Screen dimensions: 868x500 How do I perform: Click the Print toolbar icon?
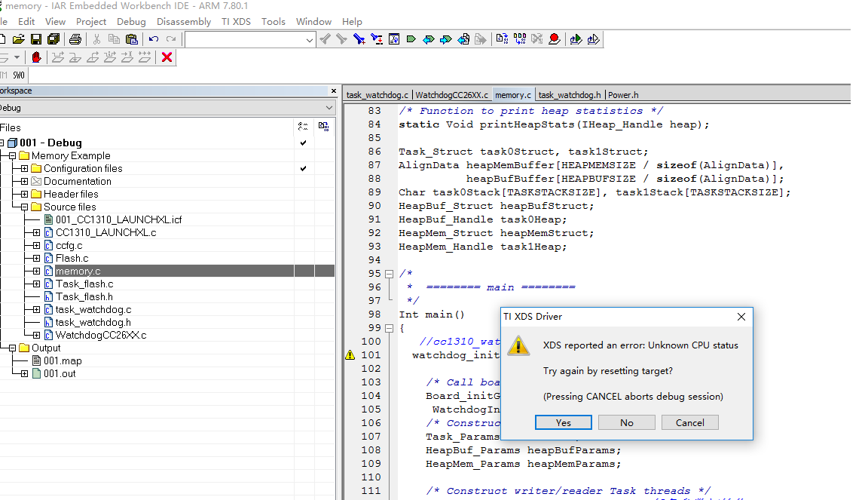point(75,39)
